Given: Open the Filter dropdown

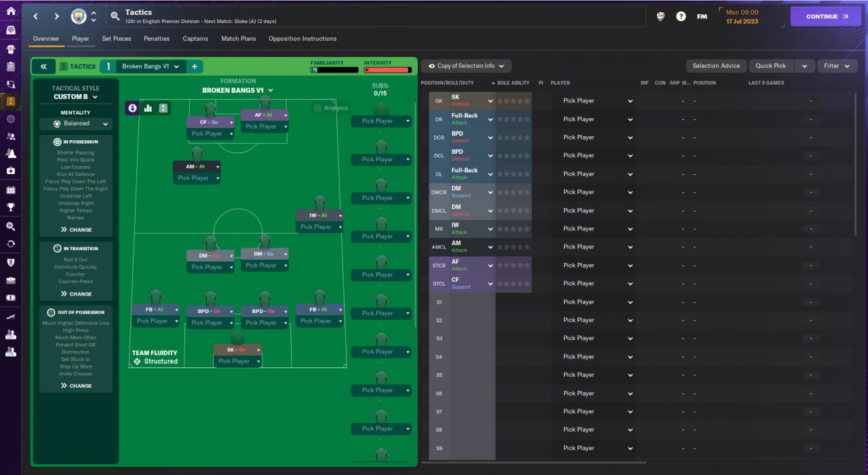Looking at the screenshot, I should (x=837, y=66).
